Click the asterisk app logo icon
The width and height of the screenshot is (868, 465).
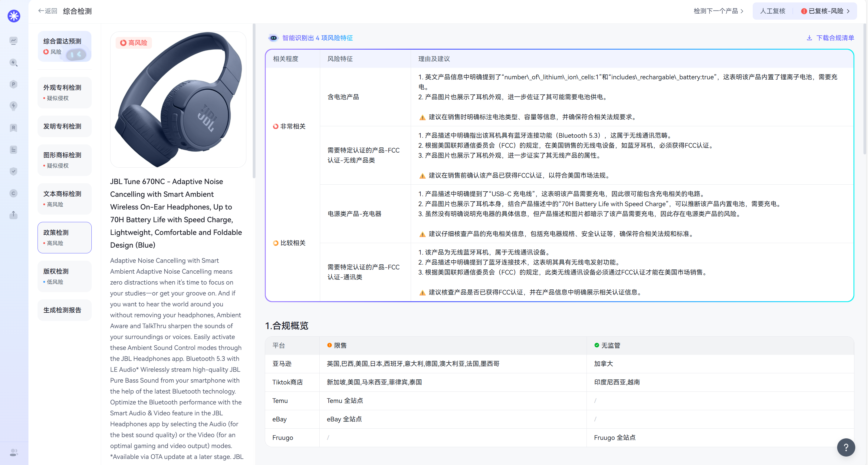pos(14,16)
